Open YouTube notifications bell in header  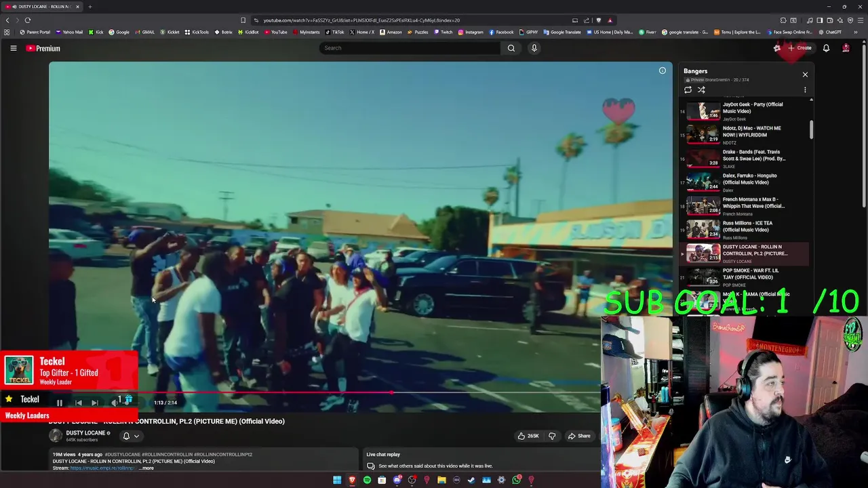pos(826,48)
